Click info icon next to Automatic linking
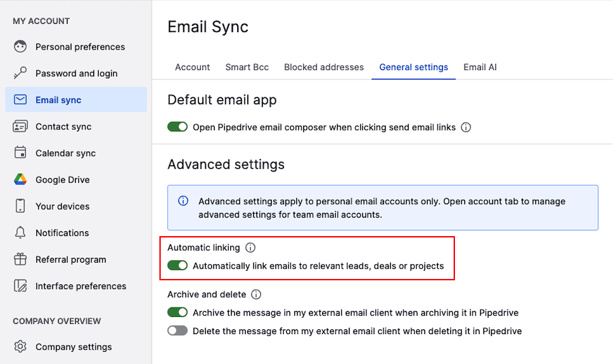The width and height of the screenshot is (613, 364). coord(250,248)
